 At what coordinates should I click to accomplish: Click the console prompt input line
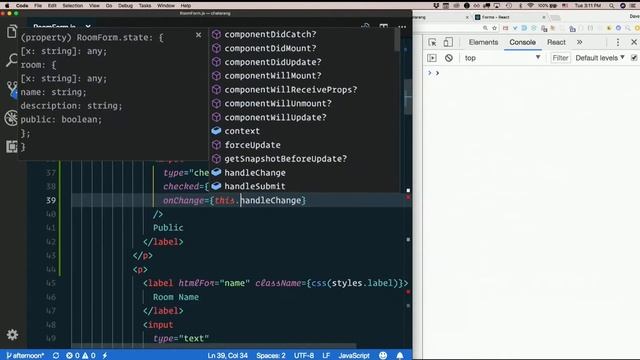point(535,73)
